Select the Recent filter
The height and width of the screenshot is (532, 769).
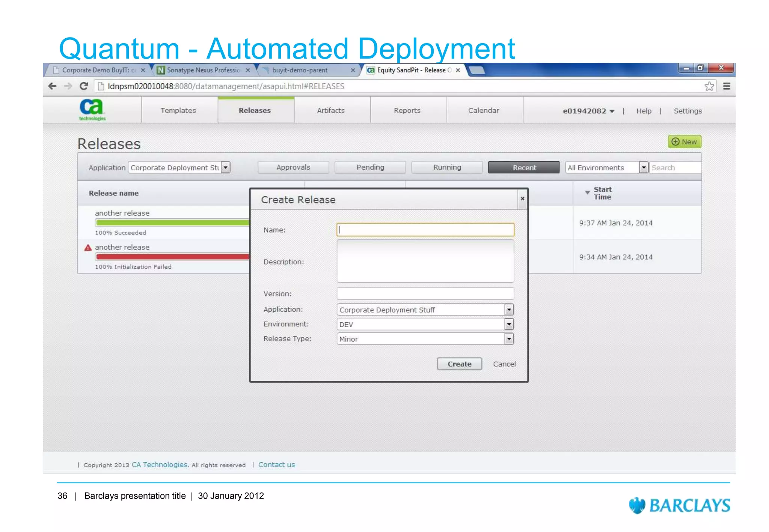tap(524, 168)
